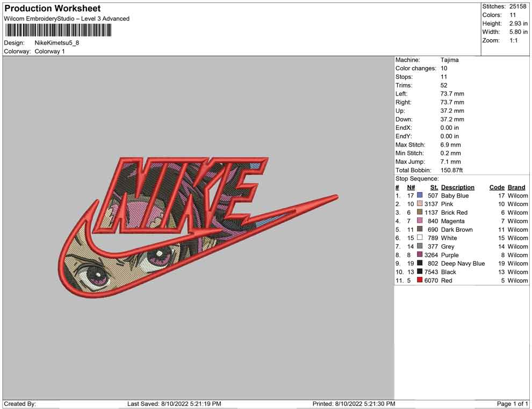Viewport: 532px width, 409px height.
Task: Click the Wilcom brand in the Magenta row
Action: coord(517,221)
